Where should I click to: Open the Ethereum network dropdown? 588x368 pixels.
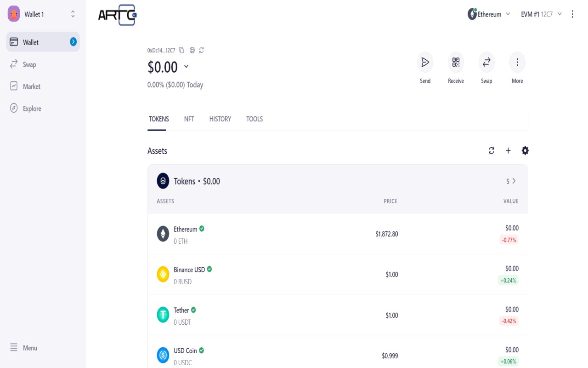click(489, 14)
